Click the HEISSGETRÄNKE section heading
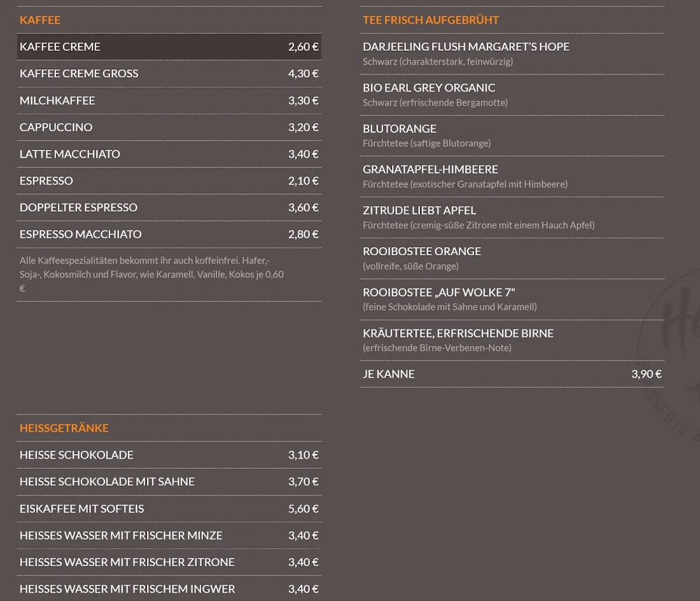Image resolution: width=700 pixels, height=601 pixels. [x=64, y=428]
